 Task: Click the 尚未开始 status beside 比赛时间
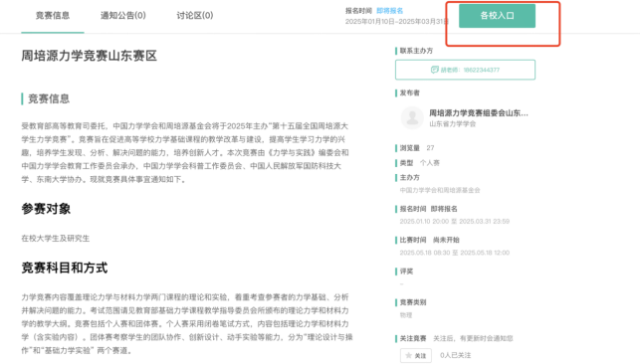(446, 240)
